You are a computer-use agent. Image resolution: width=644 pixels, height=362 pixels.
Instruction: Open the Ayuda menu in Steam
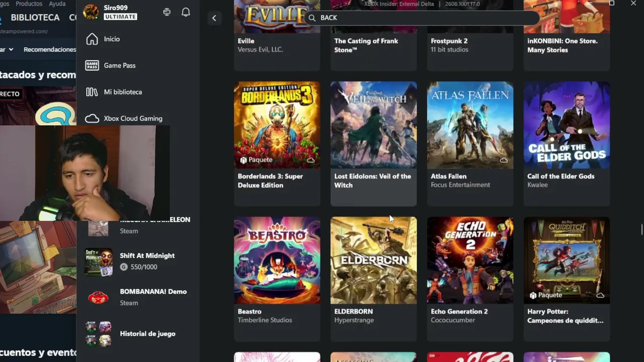point(57,4)
